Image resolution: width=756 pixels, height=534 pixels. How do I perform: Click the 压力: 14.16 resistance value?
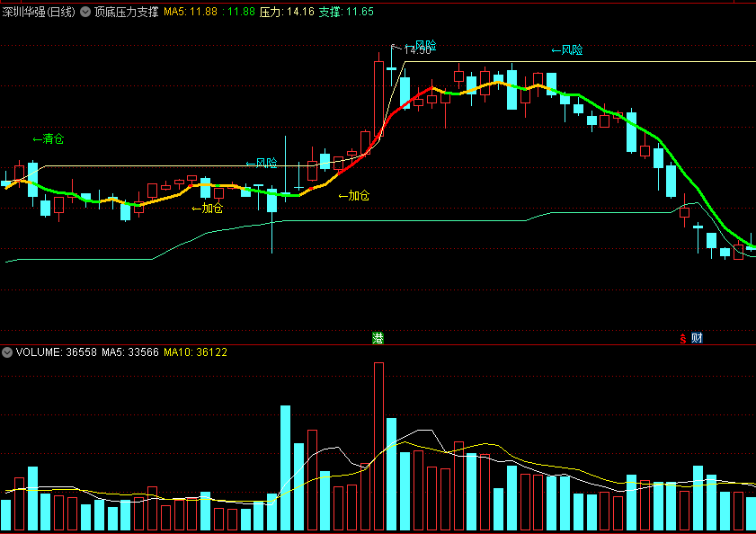tap(287, 12)
